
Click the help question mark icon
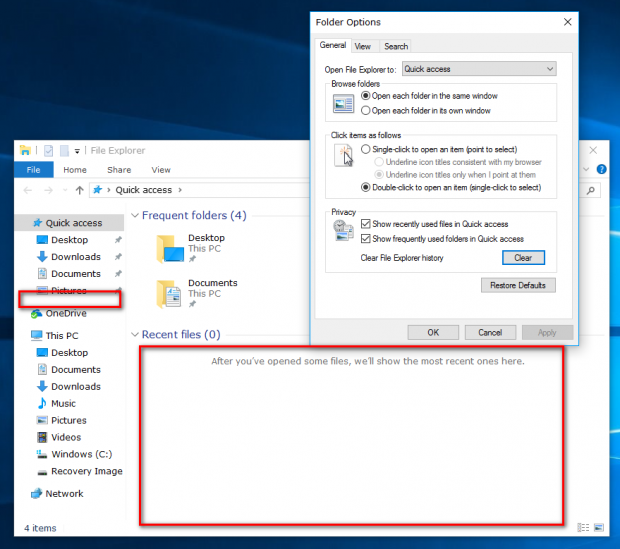tap(601, 169)
